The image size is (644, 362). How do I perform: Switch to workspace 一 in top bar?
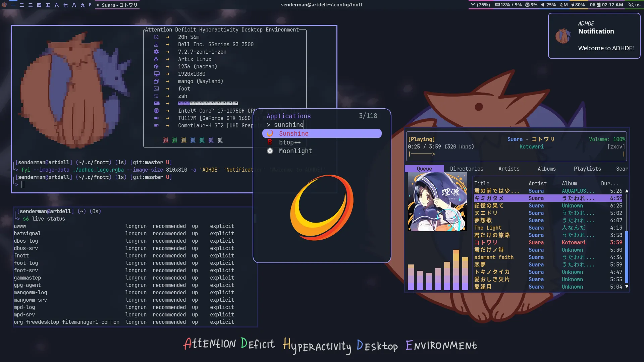tap(13, 5)
